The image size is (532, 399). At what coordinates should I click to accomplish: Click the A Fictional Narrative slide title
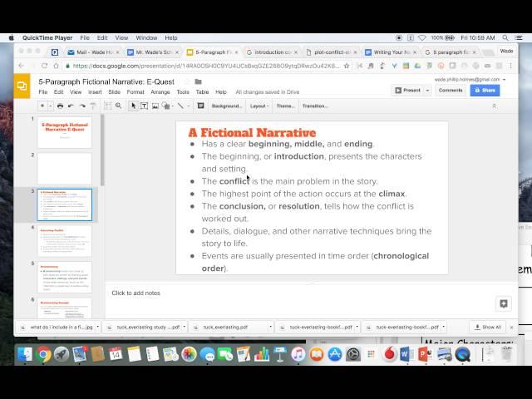252,133
